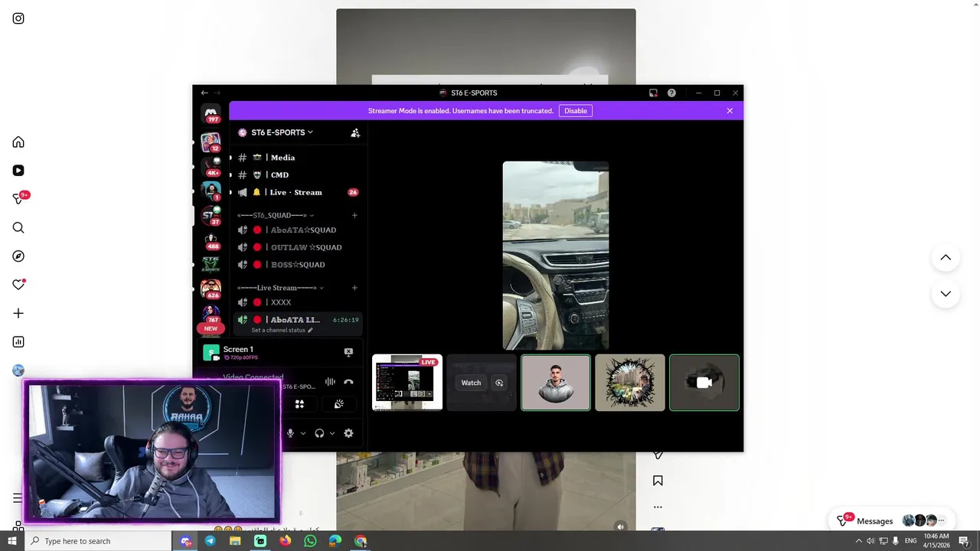Click Watch on the stream tile

[x=471, y=383]
